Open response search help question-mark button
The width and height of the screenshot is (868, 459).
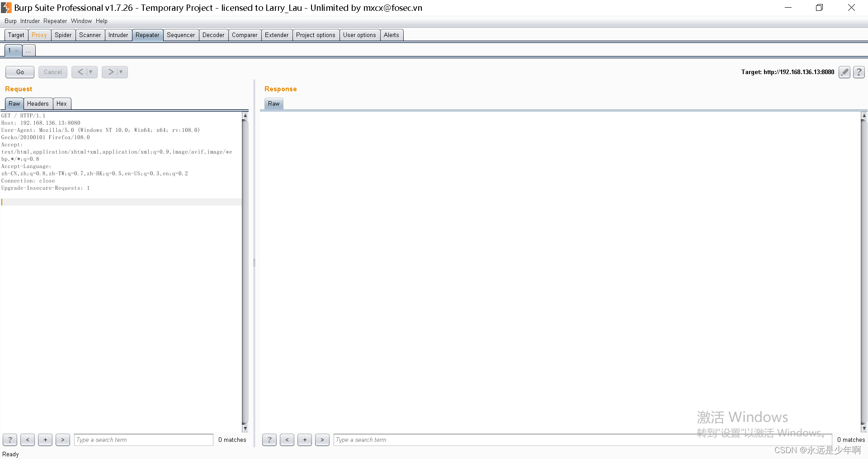click(x=269, y=440)
